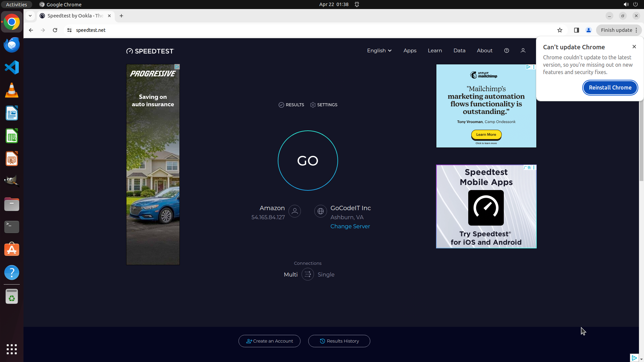
Task: Click the Change Server link
Action: pyautogui.click(x=350, y=226)
